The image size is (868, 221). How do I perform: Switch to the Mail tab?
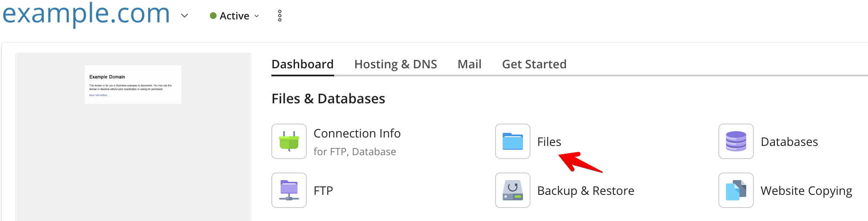[x=469, y=64]
